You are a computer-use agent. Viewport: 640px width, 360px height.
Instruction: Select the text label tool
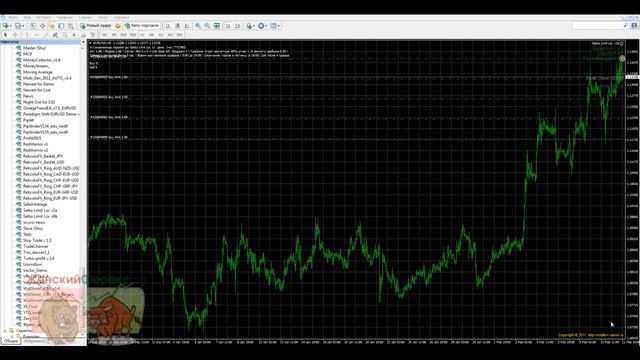[x=83, y=35]
